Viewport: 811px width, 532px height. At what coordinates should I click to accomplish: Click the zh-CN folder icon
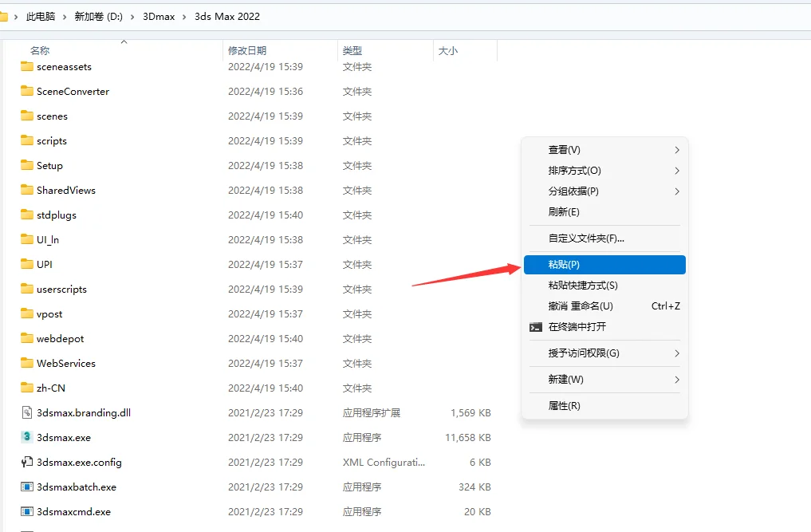pos(27,388)
